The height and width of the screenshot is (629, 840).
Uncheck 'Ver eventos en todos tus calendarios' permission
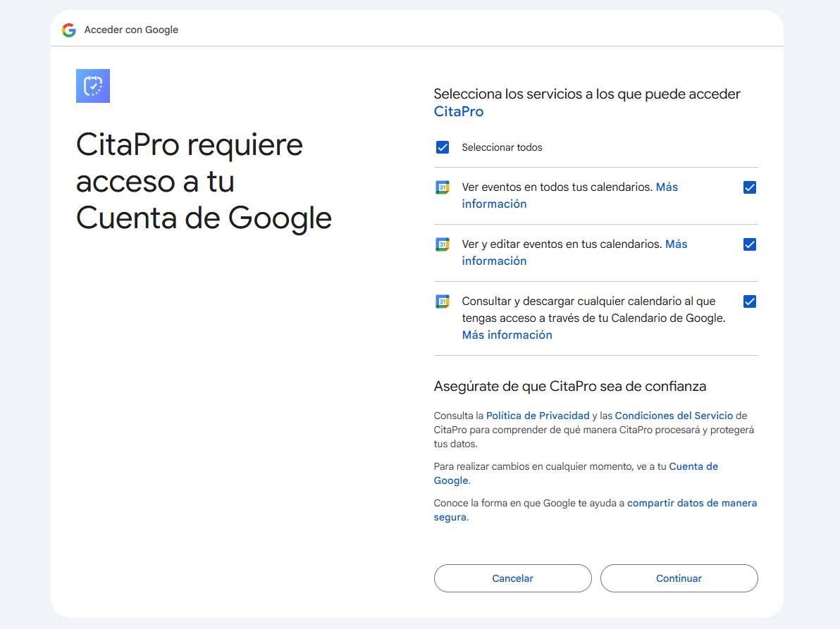coord(750,187)
